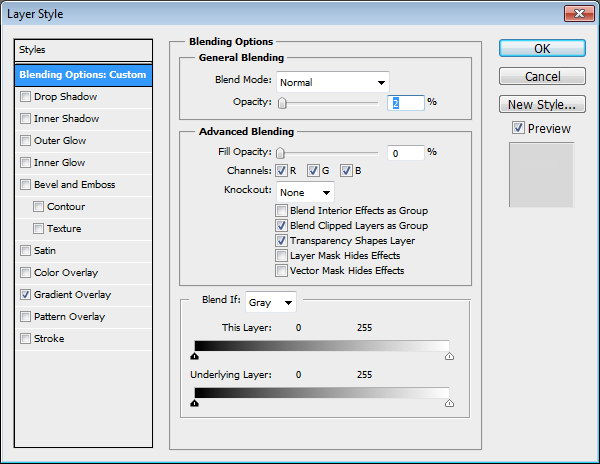
Task: Toggle the Preview checkbox
Action: click(x=517, y=128)
